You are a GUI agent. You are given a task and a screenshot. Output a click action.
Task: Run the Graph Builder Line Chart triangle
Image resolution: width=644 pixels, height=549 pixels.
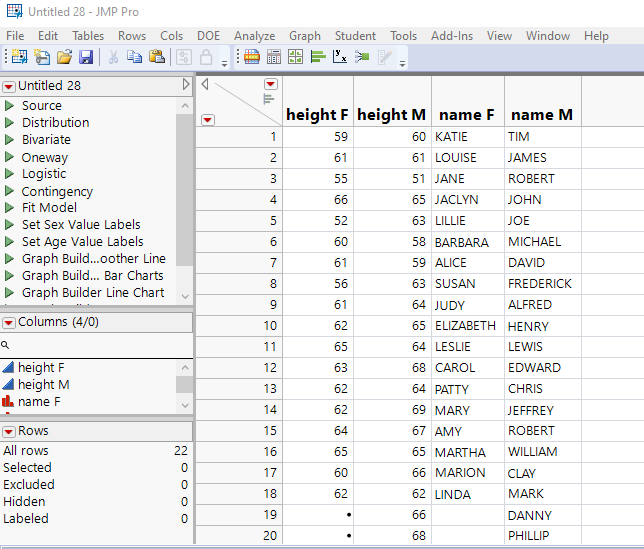[x=9, y=293]
